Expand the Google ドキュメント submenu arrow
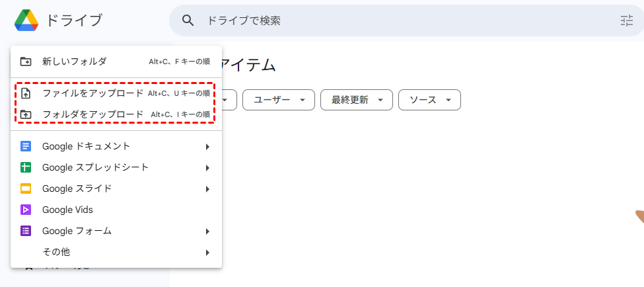This screenshot has height=287, width=644. [208, 147]
